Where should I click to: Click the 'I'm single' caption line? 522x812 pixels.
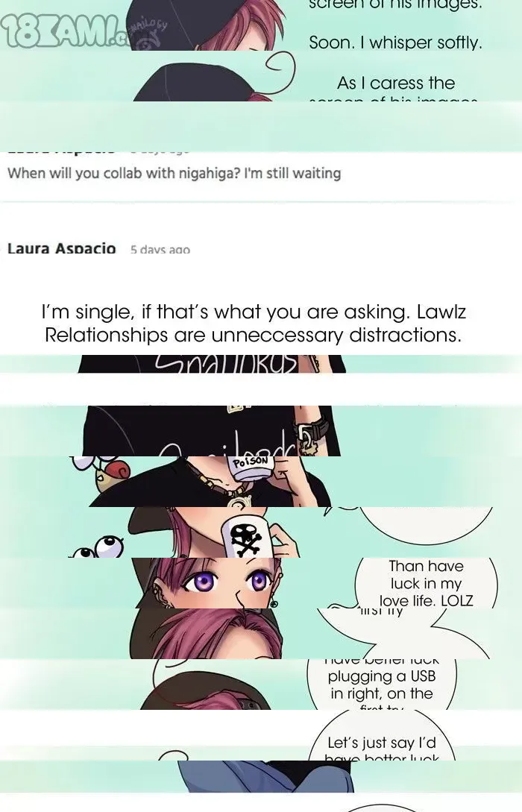[254, 312]
